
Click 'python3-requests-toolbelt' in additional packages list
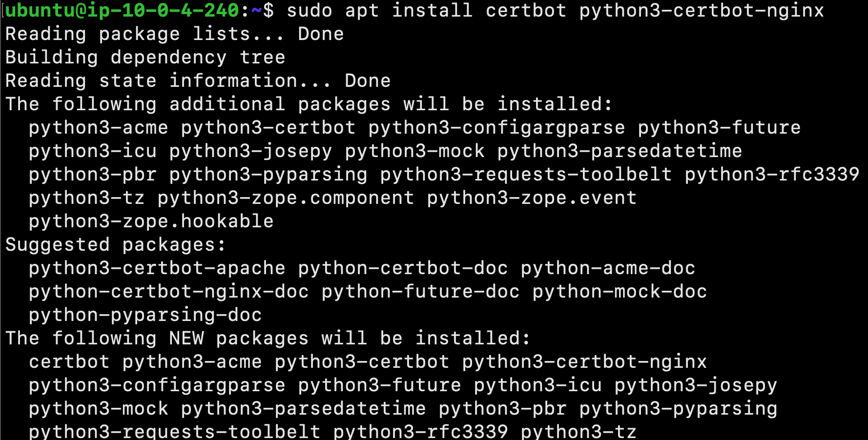tap(526, 174)
